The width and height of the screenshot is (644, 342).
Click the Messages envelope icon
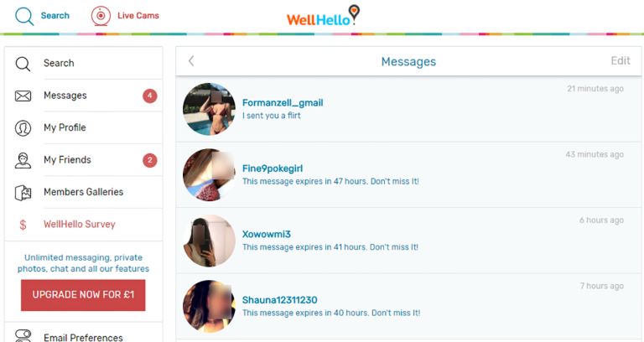click(23, 96)
